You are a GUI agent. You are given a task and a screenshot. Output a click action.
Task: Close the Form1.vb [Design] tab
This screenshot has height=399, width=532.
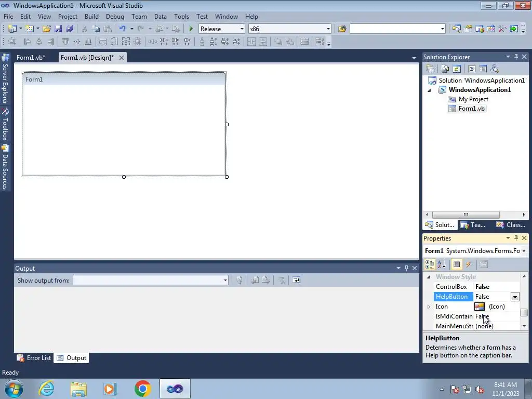(121, 58)
